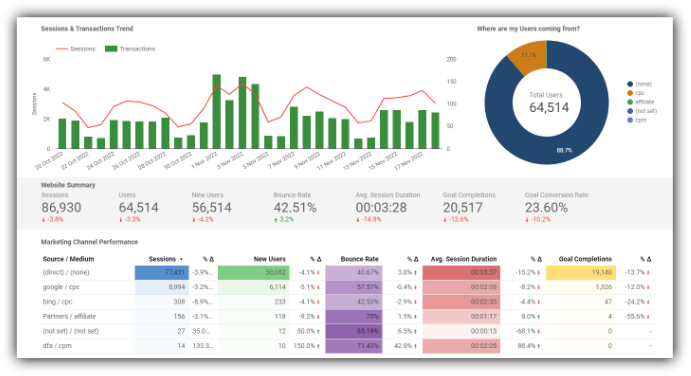Click the 'Where are my Users coming from?' title
Viewport: 691px width, 376px height.
(528, 29)
